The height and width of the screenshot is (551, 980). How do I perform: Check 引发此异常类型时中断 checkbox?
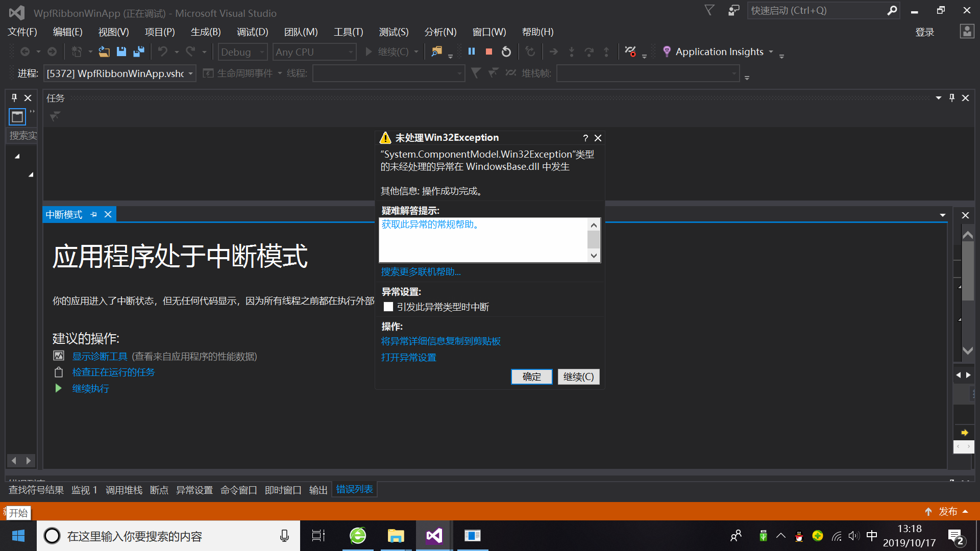(x=388, y=307)
